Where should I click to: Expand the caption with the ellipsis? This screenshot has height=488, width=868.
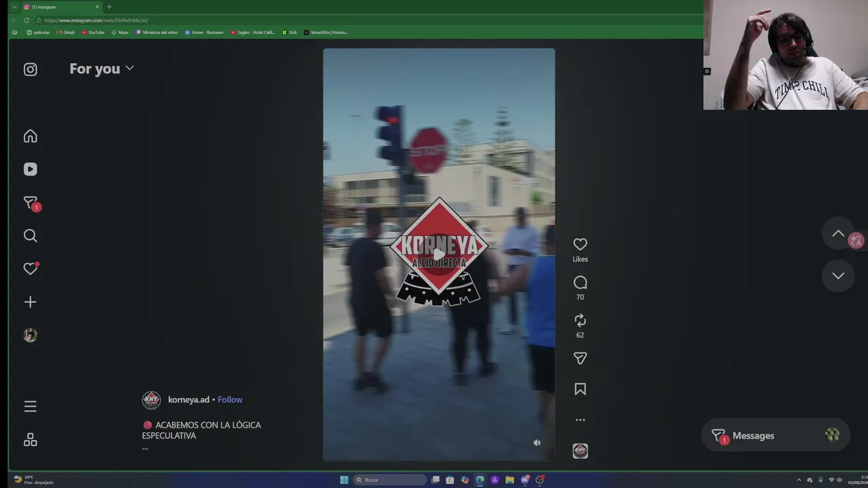pos(145,447)
